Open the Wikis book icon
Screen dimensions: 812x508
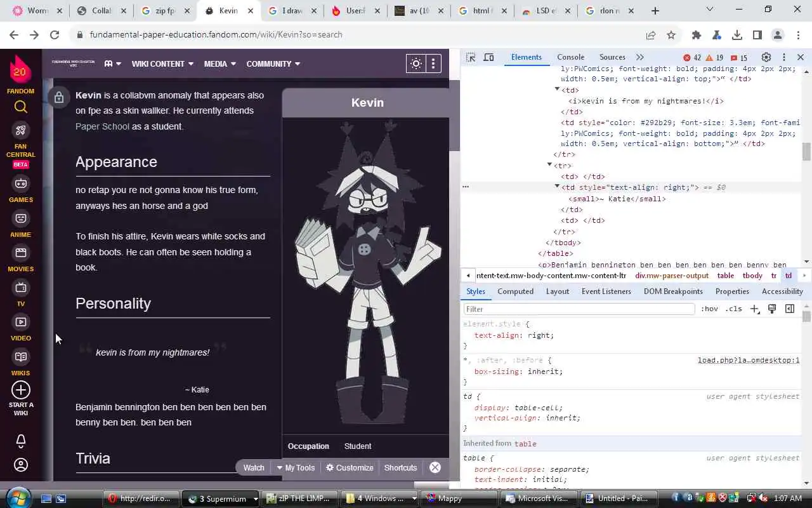pos(21,357)
